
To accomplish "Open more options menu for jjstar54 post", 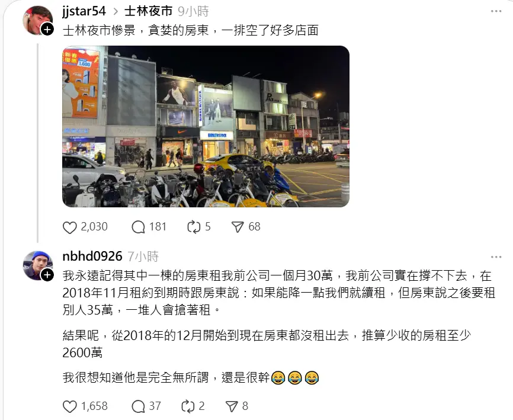I will 496,11.
